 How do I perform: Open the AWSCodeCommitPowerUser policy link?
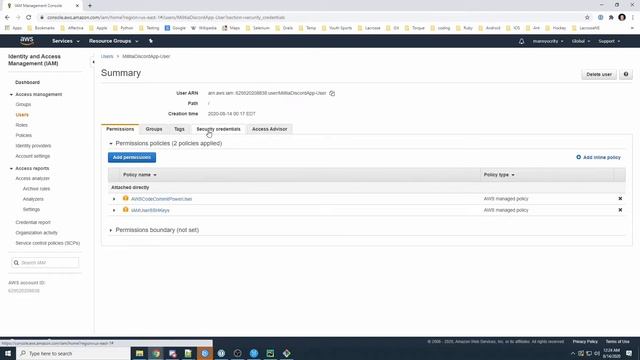coord(161,199)
